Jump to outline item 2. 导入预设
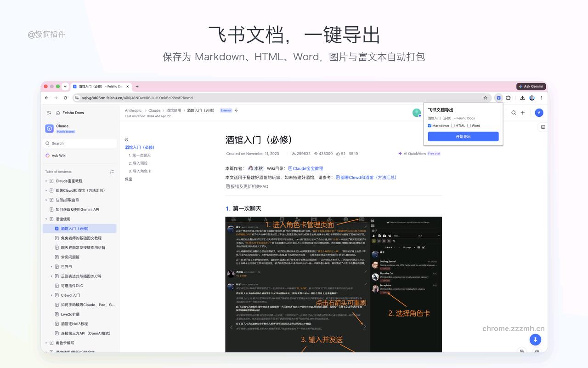The image size is (588, 368). [x=138, y=163]
